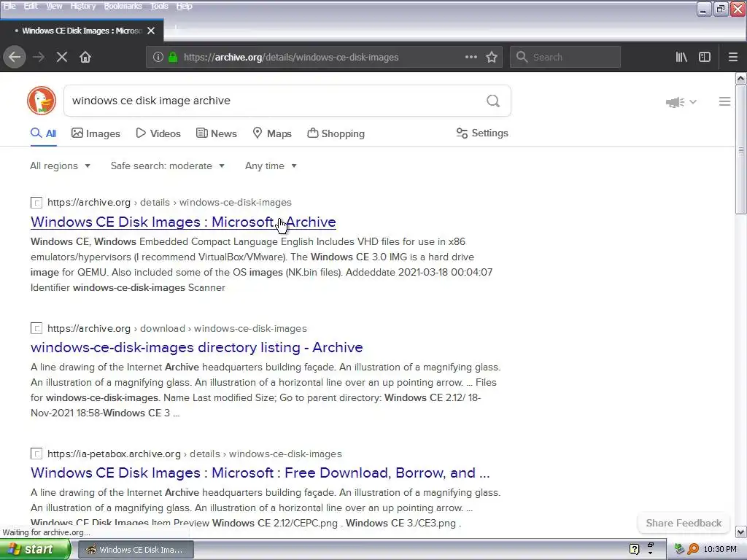Open DuckDuckGo page side menu

pyautogui.click(x=724, y=101)
